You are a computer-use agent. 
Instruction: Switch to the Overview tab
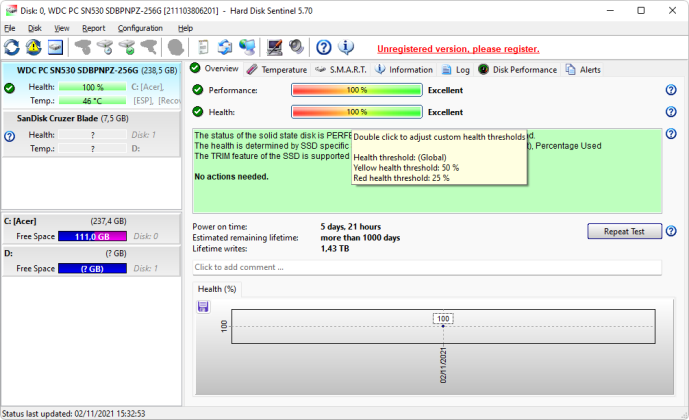click(215, 69)
